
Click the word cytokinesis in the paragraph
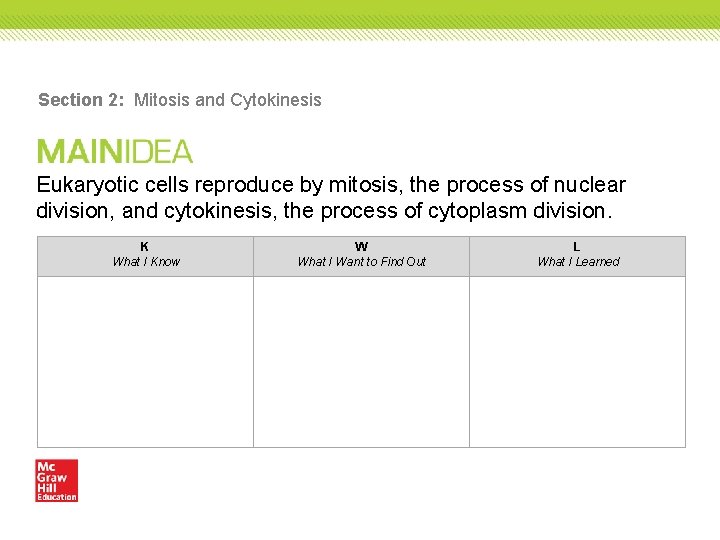point(218,211)
